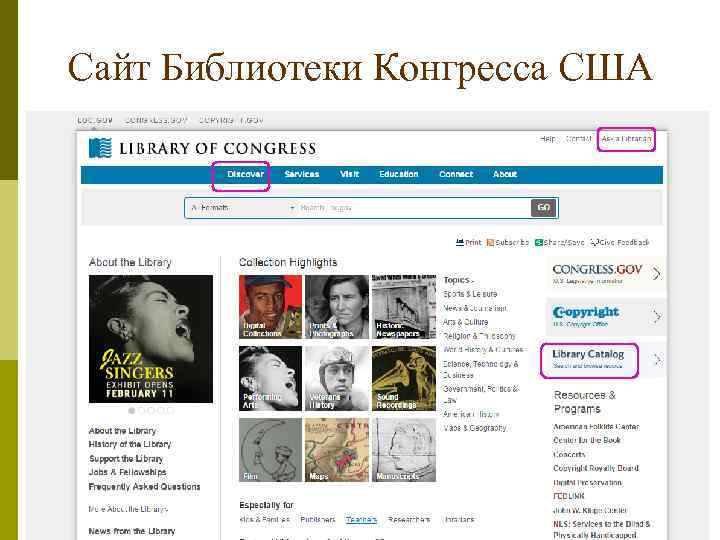Click the About the Library link
The height and width of the screenshot is (540, 720).
(x=122, y=431)
